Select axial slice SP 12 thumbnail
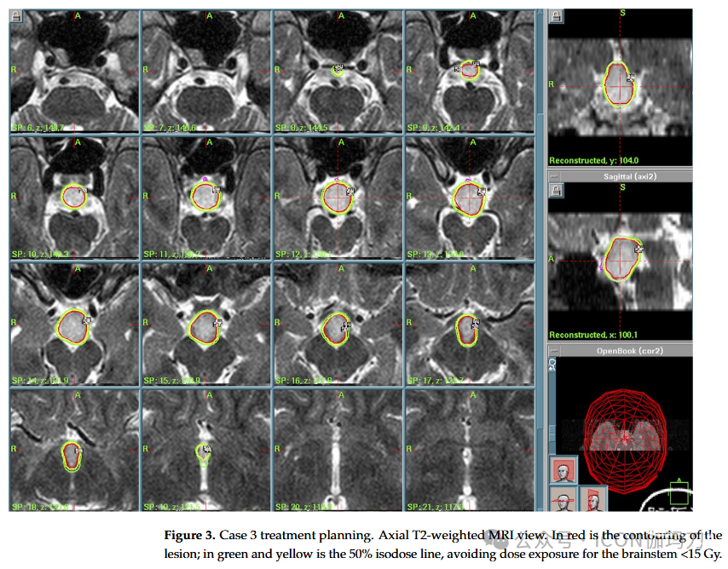 [338, 198]
